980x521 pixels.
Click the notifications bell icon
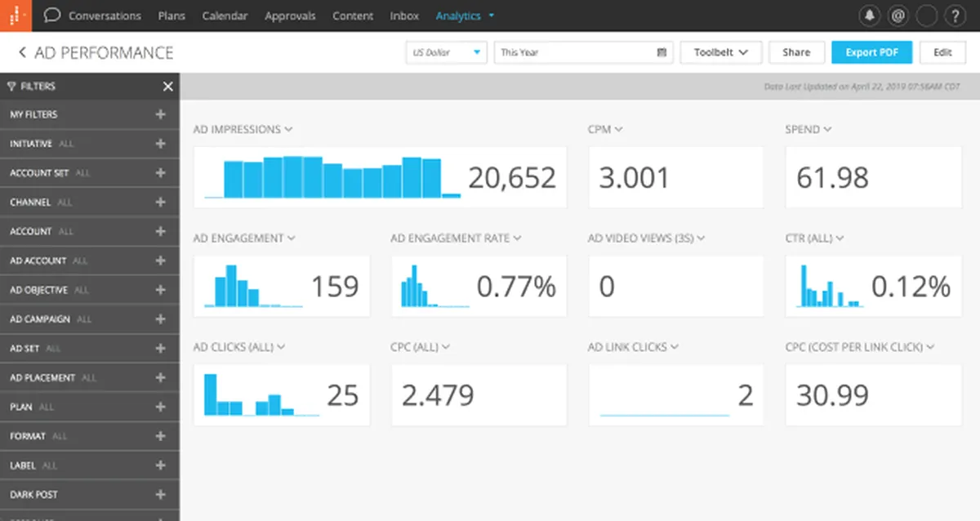click(x=869, y=16)
